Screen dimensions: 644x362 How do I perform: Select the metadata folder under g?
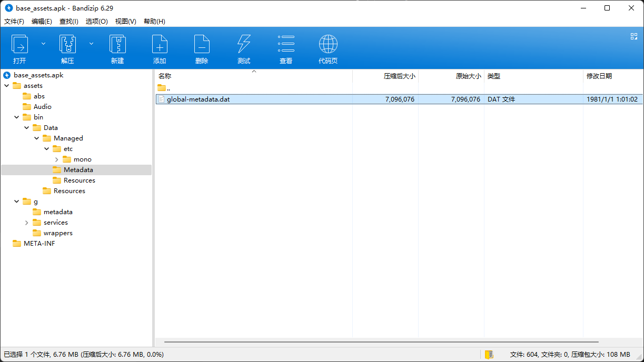(x=58, y=212)
